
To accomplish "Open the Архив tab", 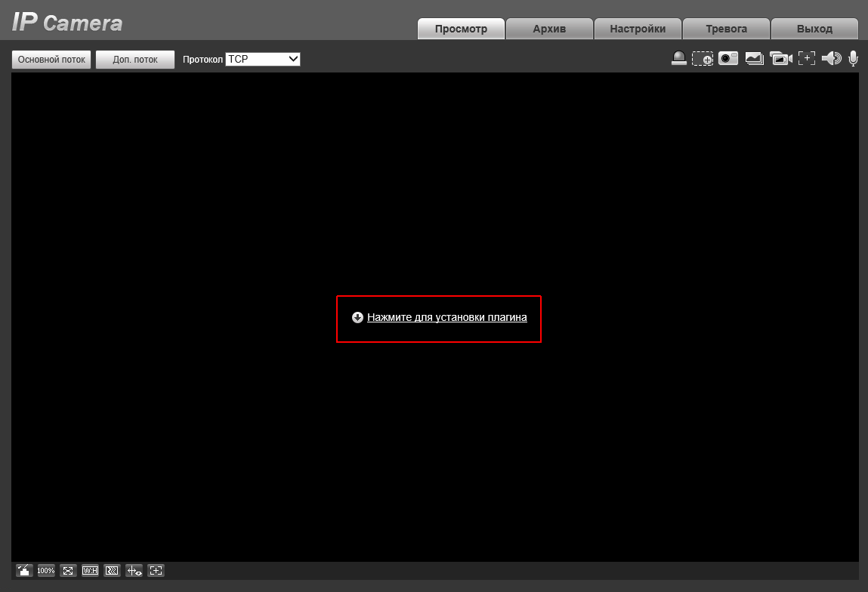I will (x=549, y=29).
